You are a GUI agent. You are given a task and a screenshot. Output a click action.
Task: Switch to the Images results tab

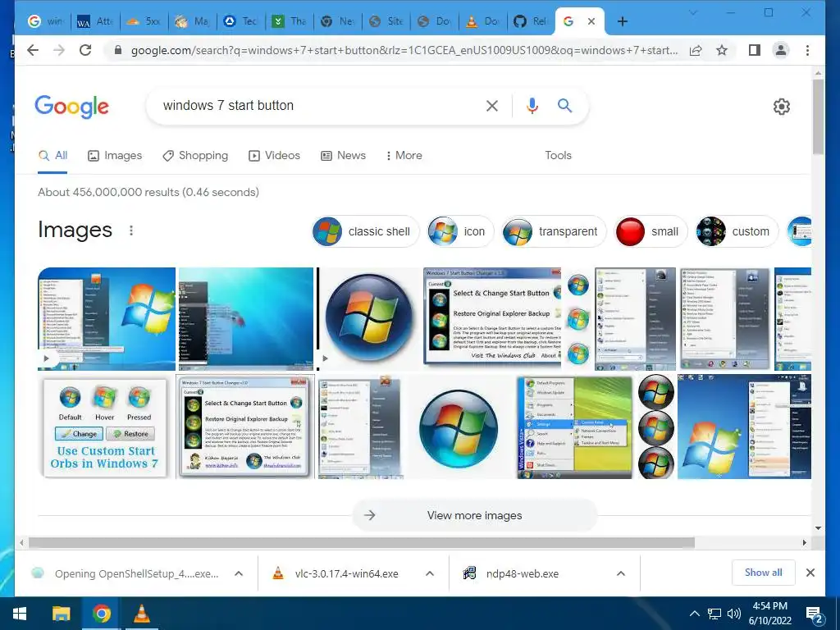pos(115,155)
